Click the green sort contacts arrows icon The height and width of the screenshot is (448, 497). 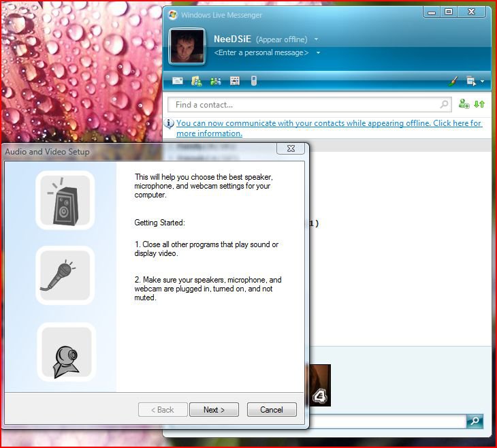coord(479,104)
